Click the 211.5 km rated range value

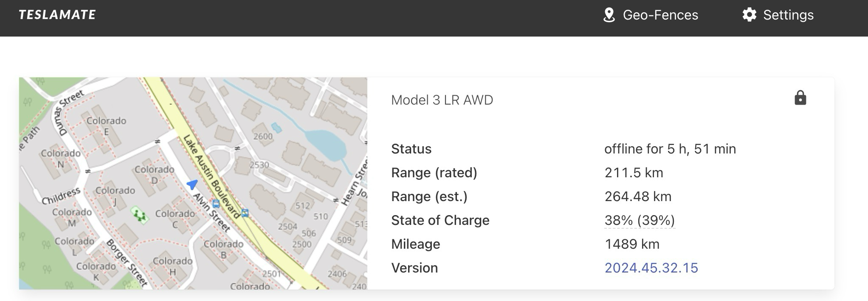633,173
